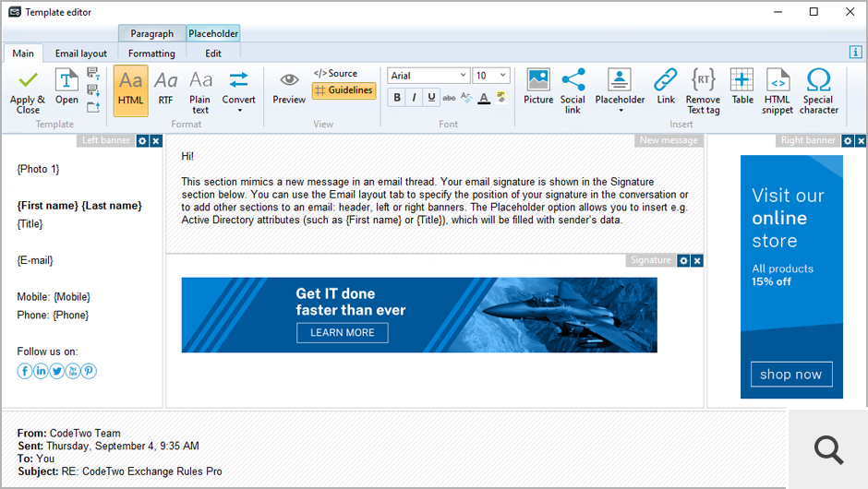Click the {Title} placeholder

click(x=30, y=224)
